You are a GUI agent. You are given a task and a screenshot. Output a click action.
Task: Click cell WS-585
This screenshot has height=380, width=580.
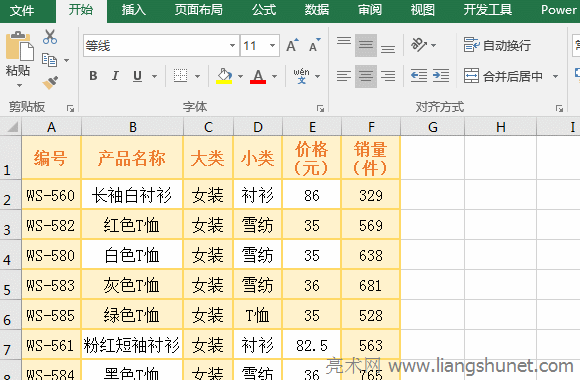(x=51, y=315)
